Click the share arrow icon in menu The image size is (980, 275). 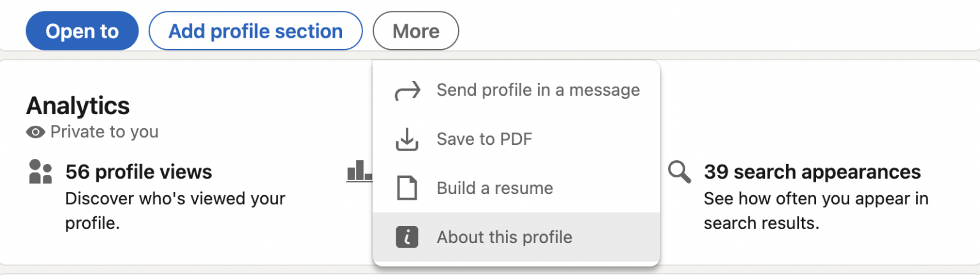point(408,91)
